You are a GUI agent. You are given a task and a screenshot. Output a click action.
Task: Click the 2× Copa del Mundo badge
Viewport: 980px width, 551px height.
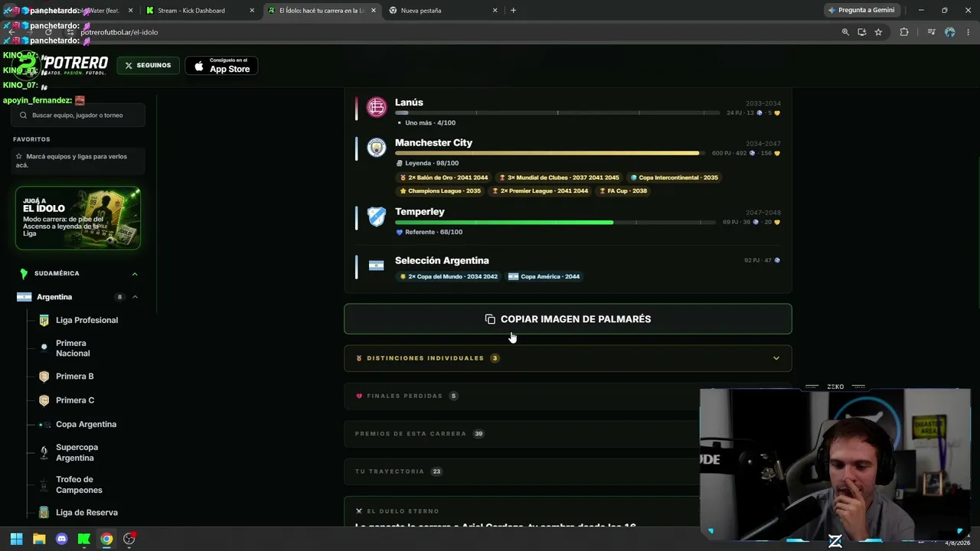pos(449,277)
